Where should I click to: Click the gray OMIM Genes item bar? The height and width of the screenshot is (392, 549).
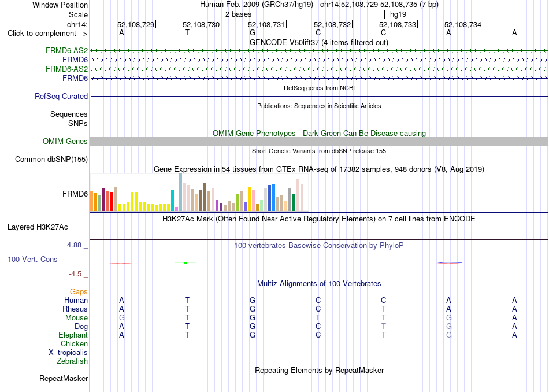click(319, 141)
